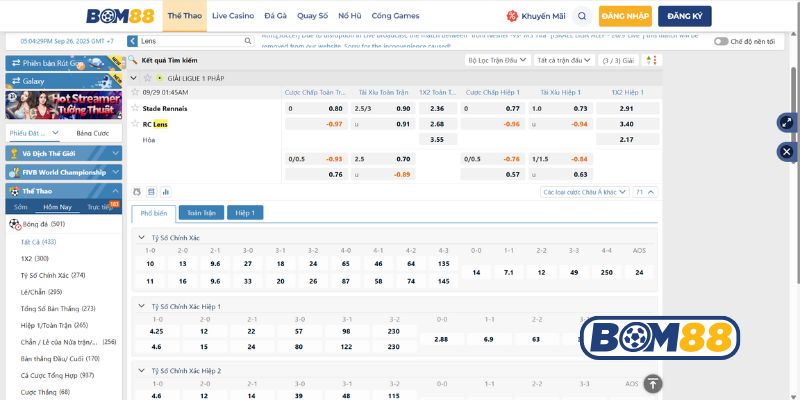The image size is (800, 400).
Task: Toggle favorite star for RC Lens
Action: [136, 124]
